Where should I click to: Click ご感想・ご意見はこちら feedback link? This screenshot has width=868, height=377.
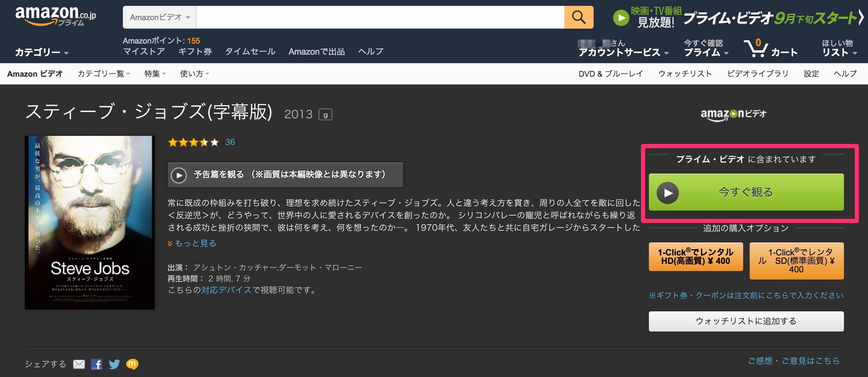(x=794, y=361)
